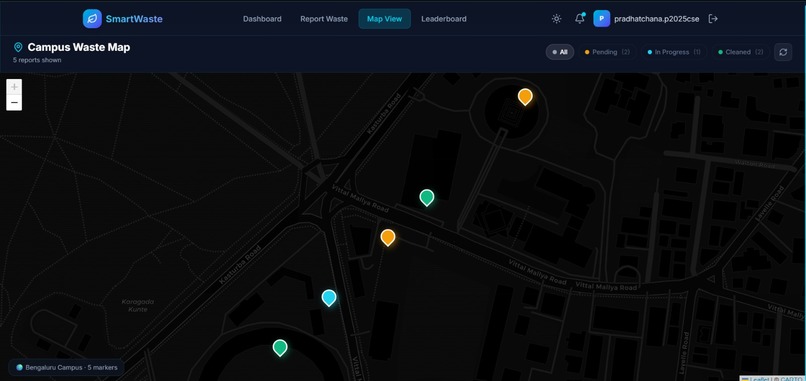Click the globe icon in the Bengaluru Campus badge

click(x=20, y=368)
